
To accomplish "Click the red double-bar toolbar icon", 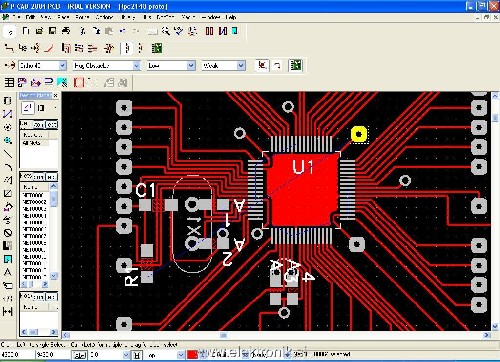I will click(209, 31).
